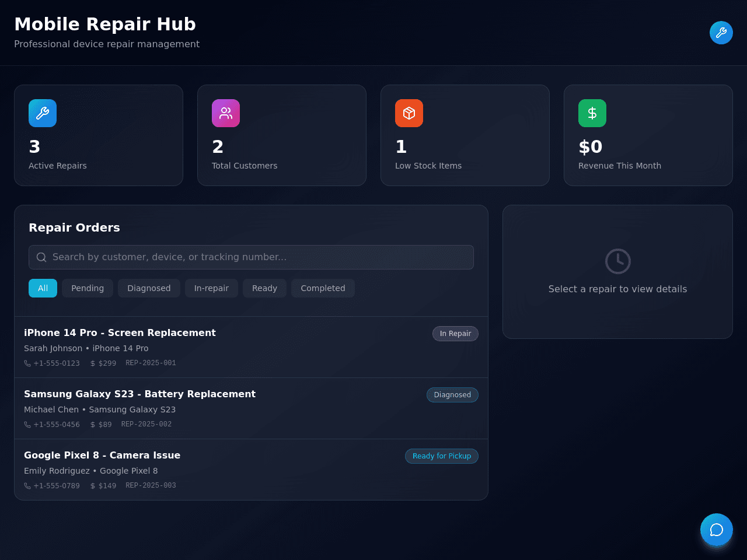The image size is (747, 560).
Task: Click Select a repair to view details text
Action: pos(617,289)
